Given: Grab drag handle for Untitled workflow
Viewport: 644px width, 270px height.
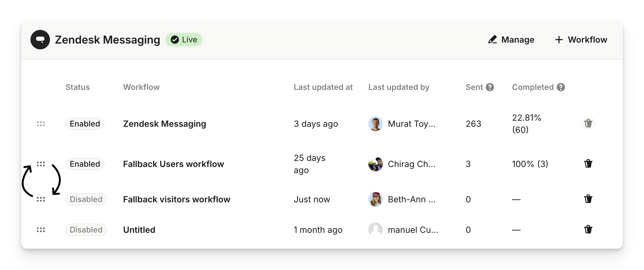Looking at the screenshot, I should tap(41, 230).
